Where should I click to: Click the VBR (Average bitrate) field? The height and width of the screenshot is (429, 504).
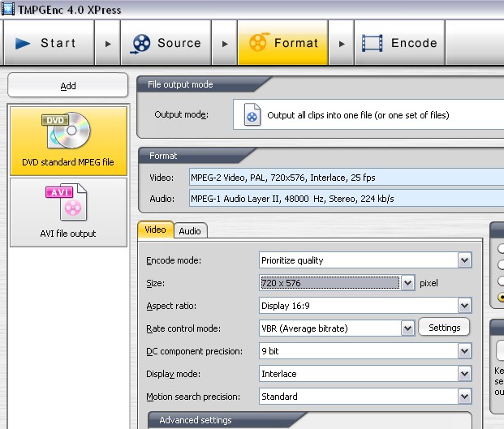click(337, 328)
